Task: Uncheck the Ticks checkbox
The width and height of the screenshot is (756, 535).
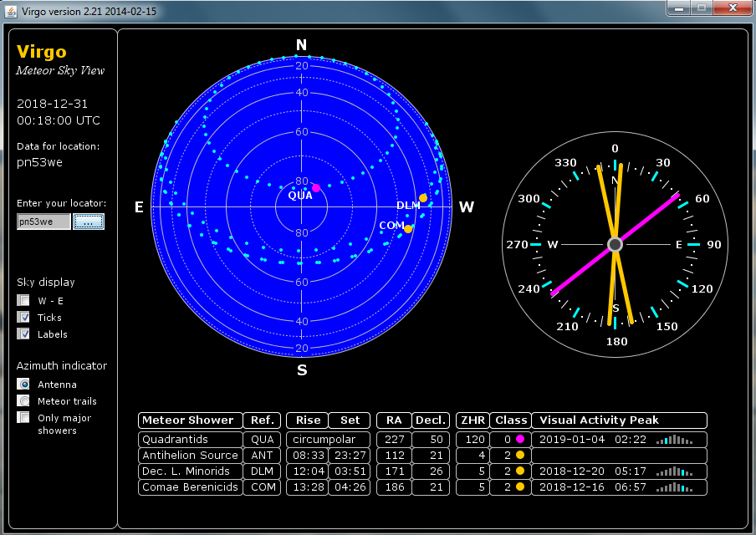Action: click(x=23, y=317)
